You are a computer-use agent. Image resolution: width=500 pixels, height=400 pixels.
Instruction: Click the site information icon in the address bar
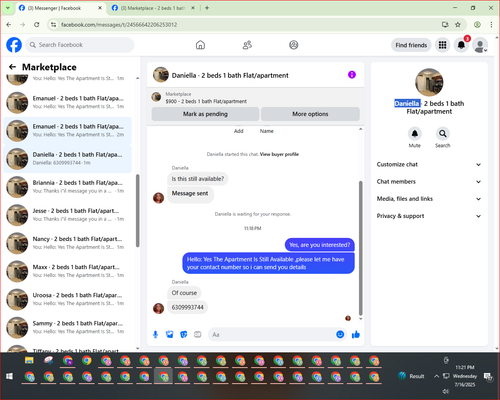[53, 24]
